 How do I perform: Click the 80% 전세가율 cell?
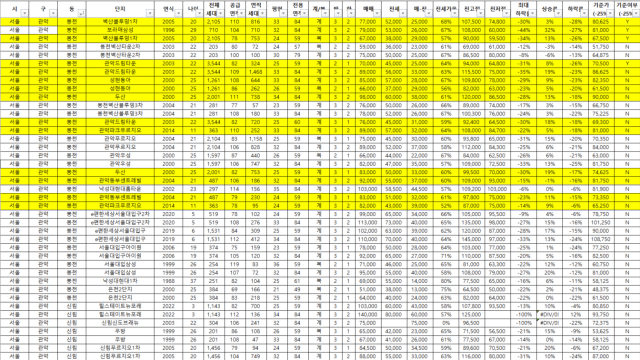[446, 281]
